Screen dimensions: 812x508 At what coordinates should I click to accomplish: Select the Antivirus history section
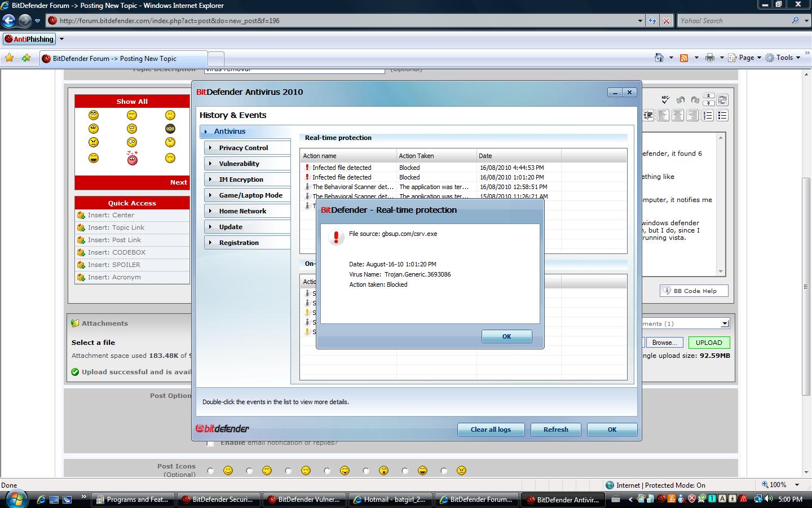click(245, 132)
